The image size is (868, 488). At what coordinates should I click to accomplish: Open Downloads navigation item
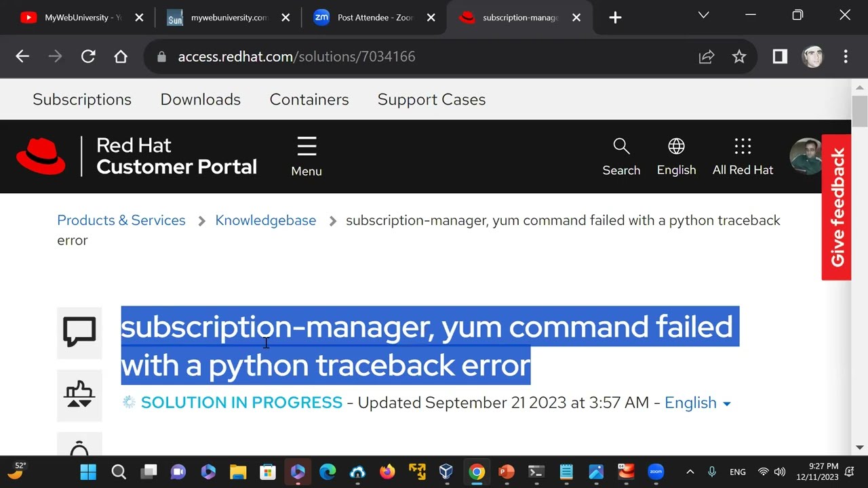(x=201, y=100)
